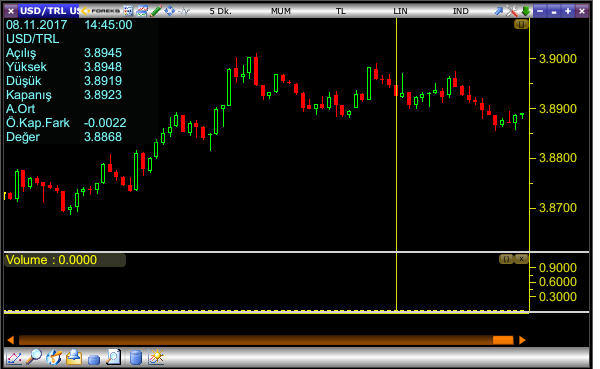Click the magnifier zoom icon in bottom toolbar
This screenshot has height=369, width=600.
(x=34, y=357)
